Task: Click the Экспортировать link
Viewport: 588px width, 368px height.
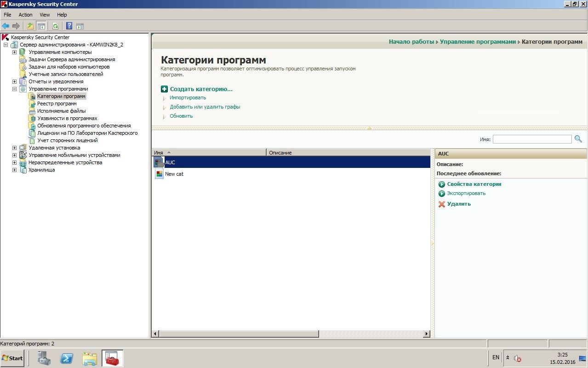Action: [466, 193]
